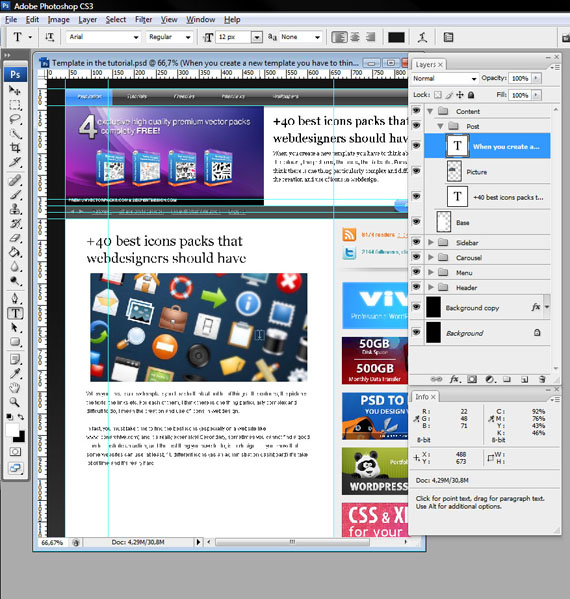This screenshot has width=570, height=599.
Task: Toggle visibility of the Picture layer
Action: pyautogui.click(x=416, y=171)
